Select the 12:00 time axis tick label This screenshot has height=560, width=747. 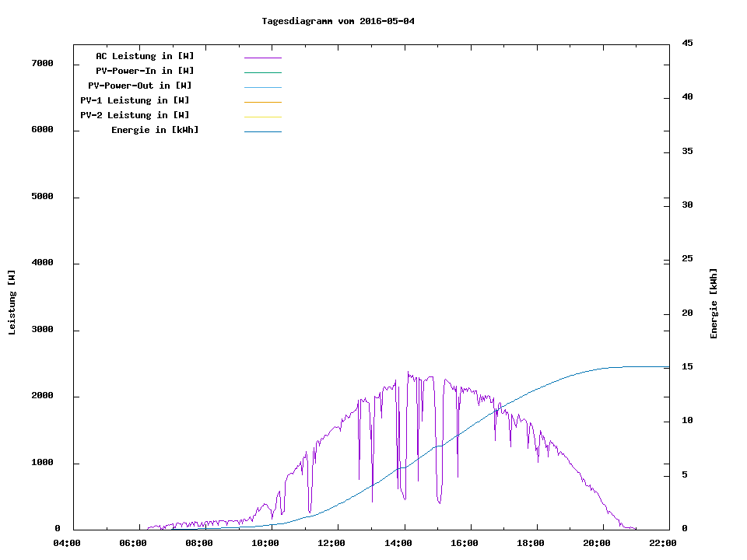coord(332,543)
